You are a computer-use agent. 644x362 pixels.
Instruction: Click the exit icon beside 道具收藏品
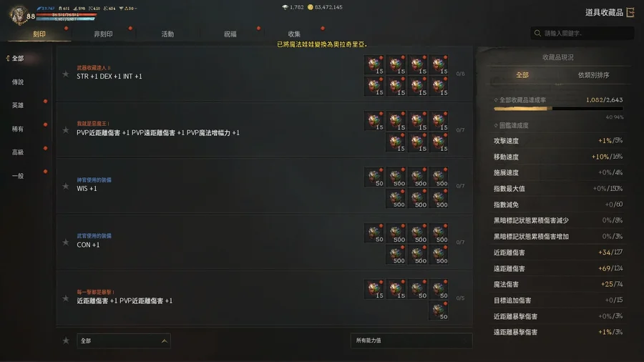(630, 12)
